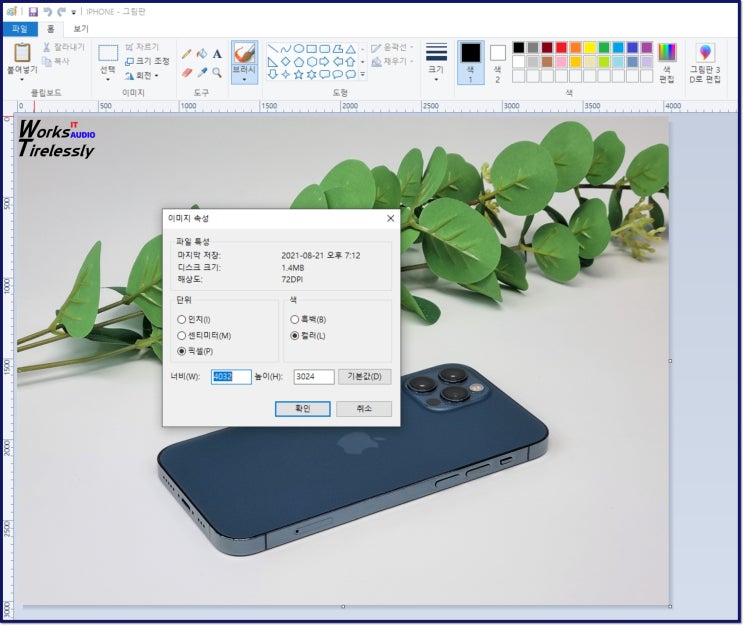The image size is (743, 625).
Task: Choose 색 1 foreground color box
Action: click(x=471, y=63)
